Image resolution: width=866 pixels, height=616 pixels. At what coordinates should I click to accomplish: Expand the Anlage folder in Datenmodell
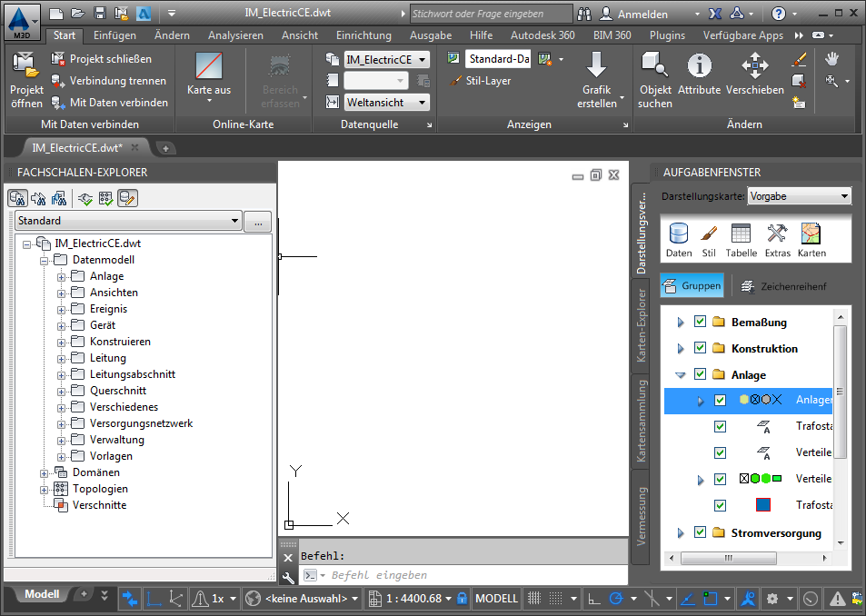pyautogui.click(x=61, y=277)
